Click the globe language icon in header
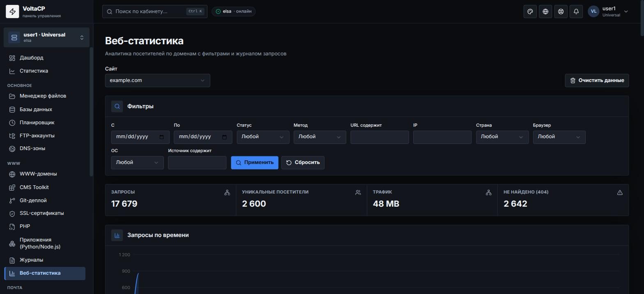Viewport: 644px width, 294px height. tap(545, 11)
